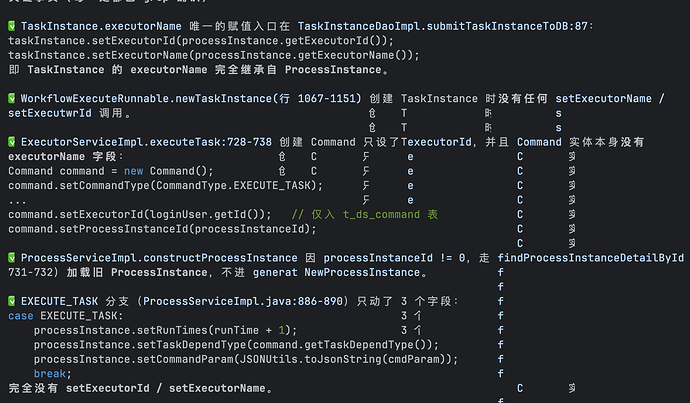Screen dimensions: 690x403
Task: Open the WorkflowExecuteRunnable.newTaskInstance reference
Action: [147, 99]
